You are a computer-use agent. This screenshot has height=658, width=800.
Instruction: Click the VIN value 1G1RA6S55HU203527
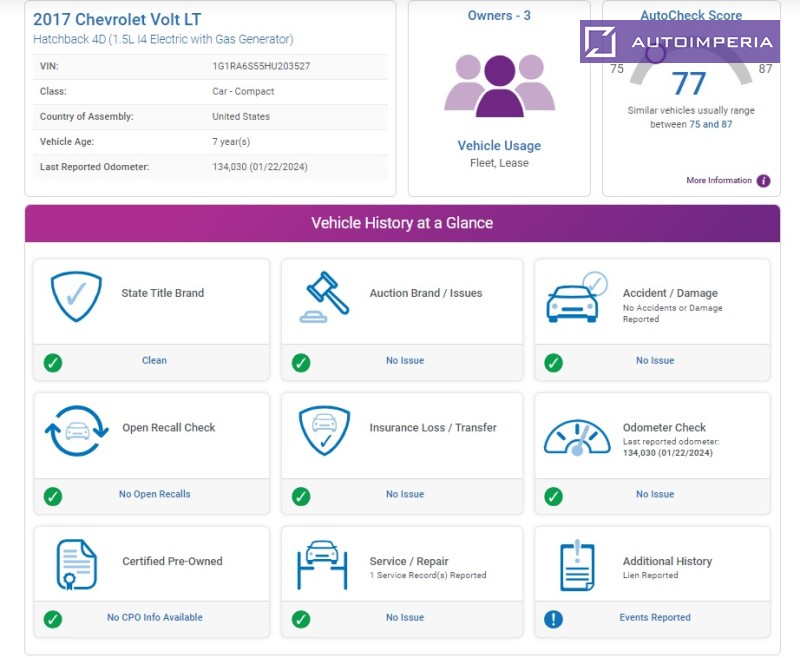(261, 66)
